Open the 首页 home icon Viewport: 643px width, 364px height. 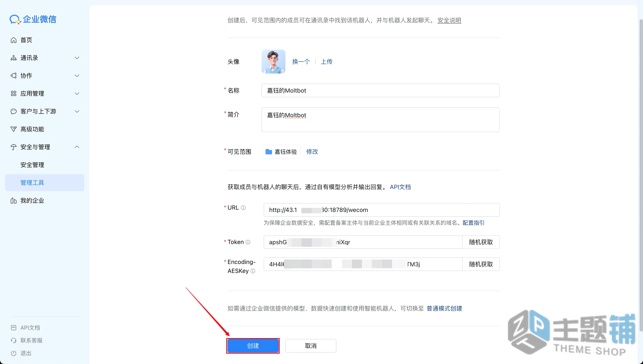coord(14,40)
